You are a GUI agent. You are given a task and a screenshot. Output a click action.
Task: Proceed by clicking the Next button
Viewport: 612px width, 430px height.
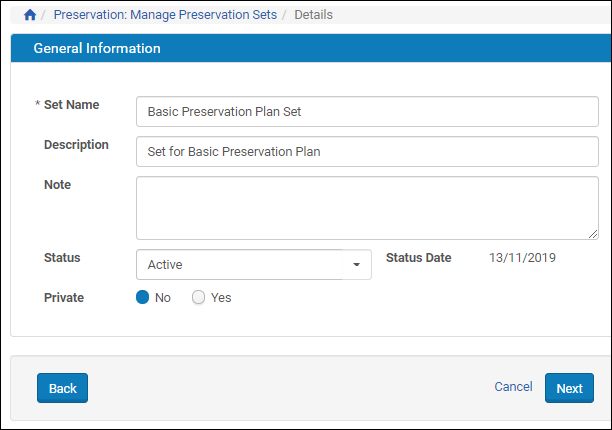[569, 388]
